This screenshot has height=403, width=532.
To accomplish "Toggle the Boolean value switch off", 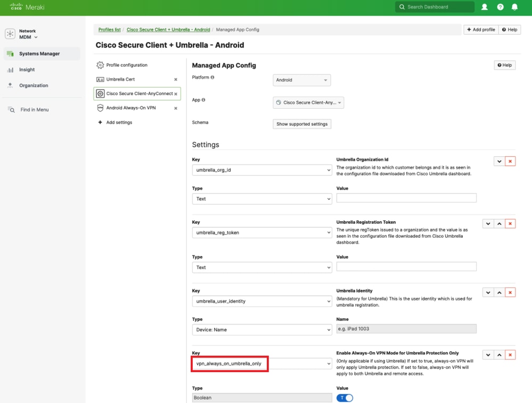I will tap(345, 398).
